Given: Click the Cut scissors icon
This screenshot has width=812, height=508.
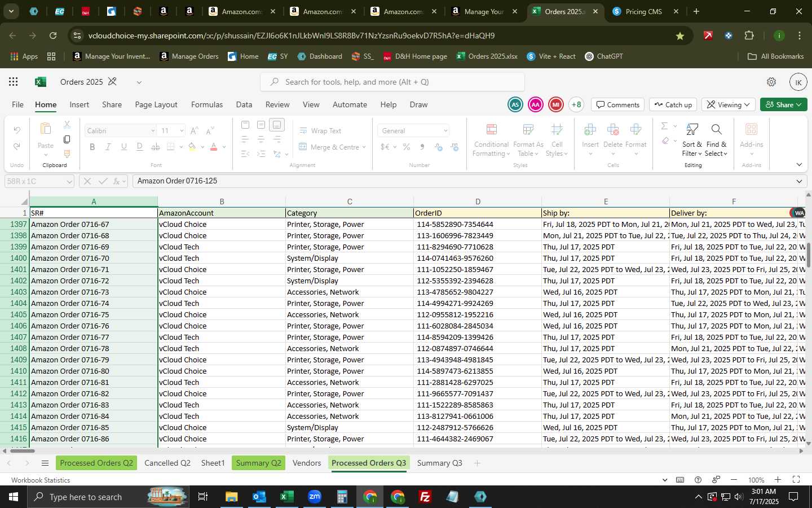Looking at the screenshot, I should point(67,124).
